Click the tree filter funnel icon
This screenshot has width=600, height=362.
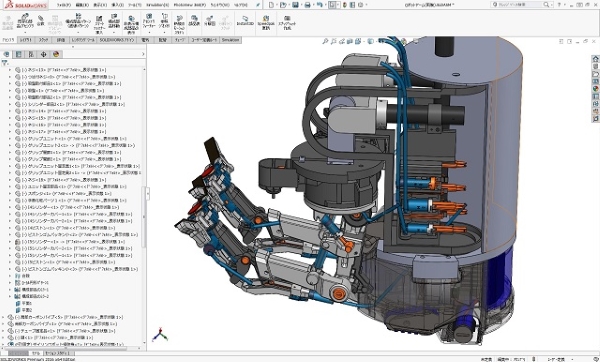(5, 63)
